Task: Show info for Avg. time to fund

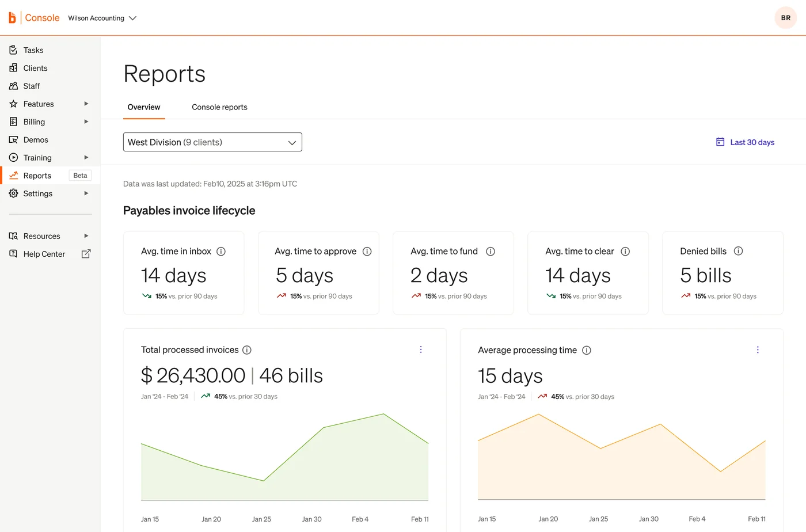Action: pos(491,252)
